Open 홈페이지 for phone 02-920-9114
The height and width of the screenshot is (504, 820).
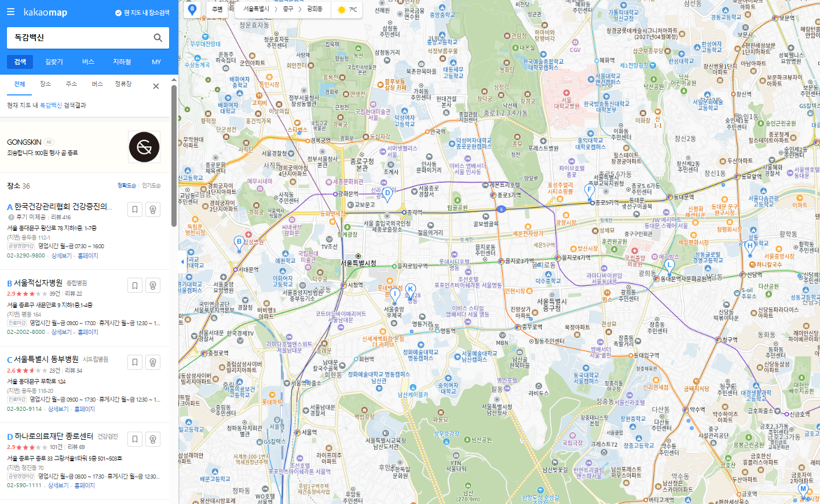click(x=85, y=409)
